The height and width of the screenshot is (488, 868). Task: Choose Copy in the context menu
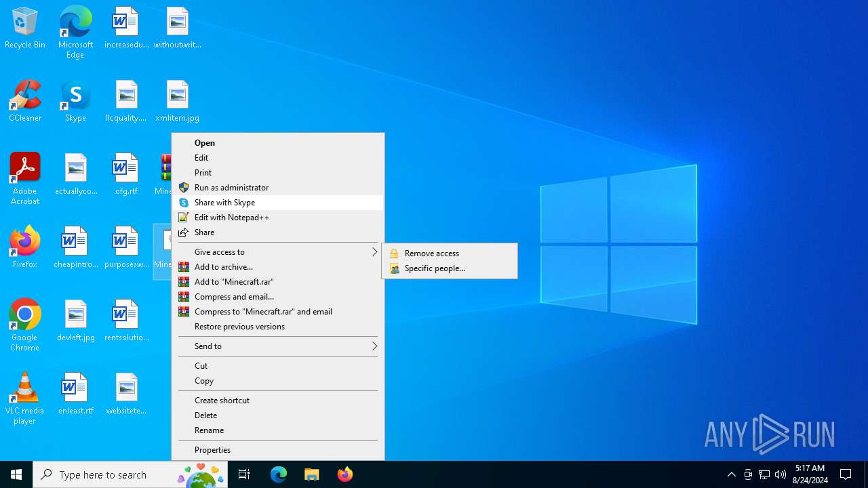[278, 381]
